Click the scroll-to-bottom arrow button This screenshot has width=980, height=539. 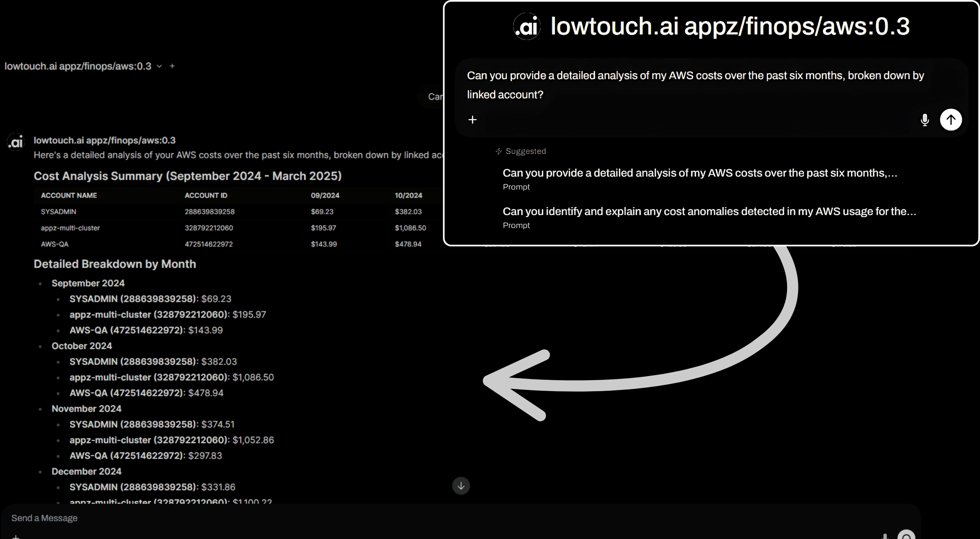(461, 486)
